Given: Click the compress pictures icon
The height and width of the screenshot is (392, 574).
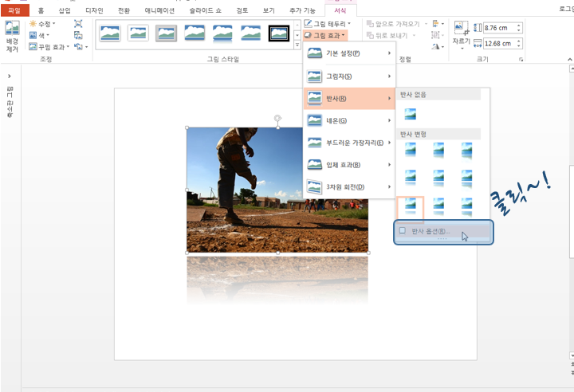Looking at the screenshot, I should tap(78, 24).
